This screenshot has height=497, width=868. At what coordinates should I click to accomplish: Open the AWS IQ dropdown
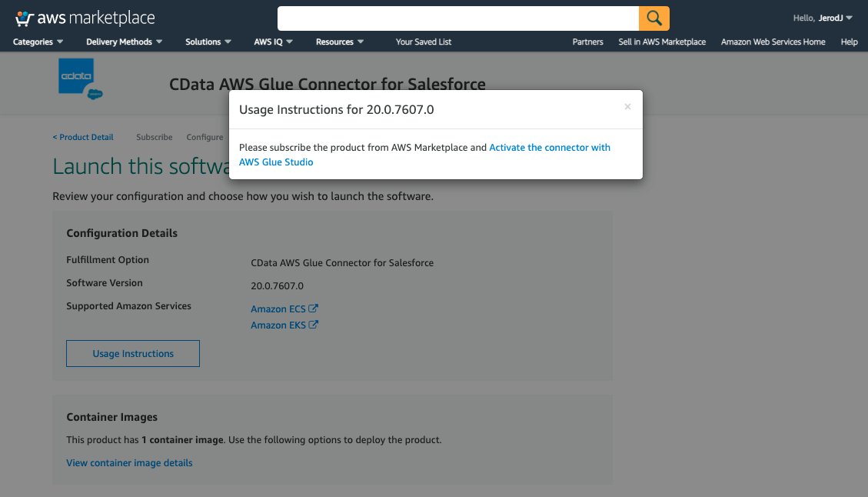tap(273, 42)
